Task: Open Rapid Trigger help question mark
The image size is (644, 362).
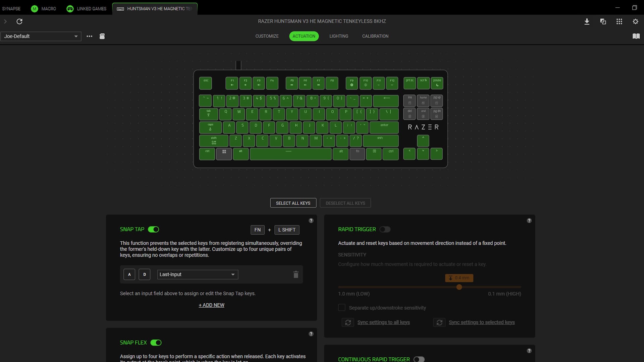Action: [x=529, y=221]
